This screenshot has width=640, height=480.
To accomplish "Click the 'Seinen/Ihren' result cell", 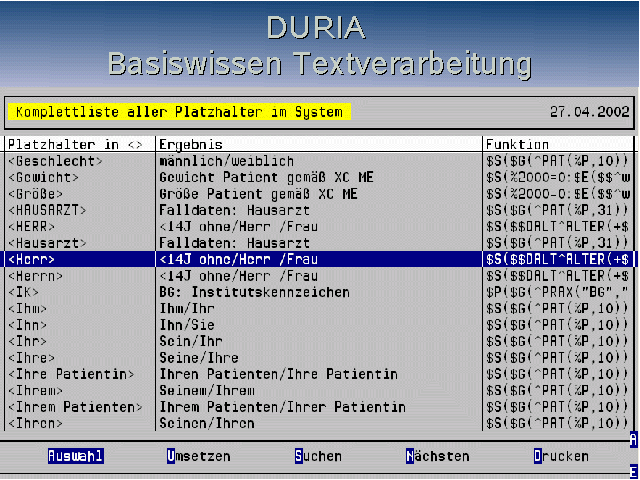I will point(207,423).
